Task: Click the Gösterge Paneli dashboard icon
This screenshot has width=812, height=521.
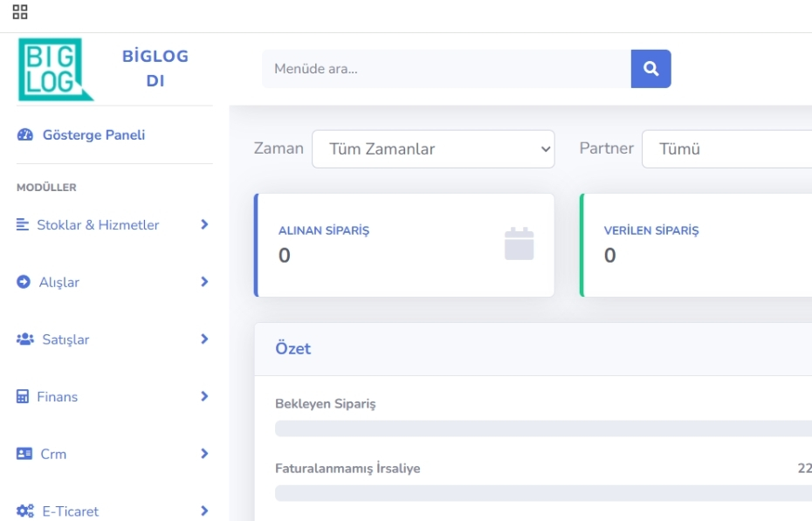Action: [25, 135]
